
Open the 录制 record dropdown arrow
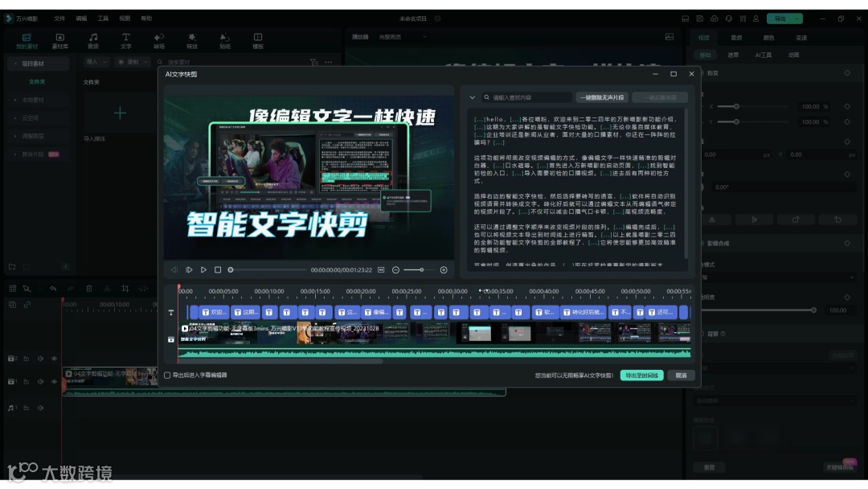pyautogui.click(x=146, y=62)
